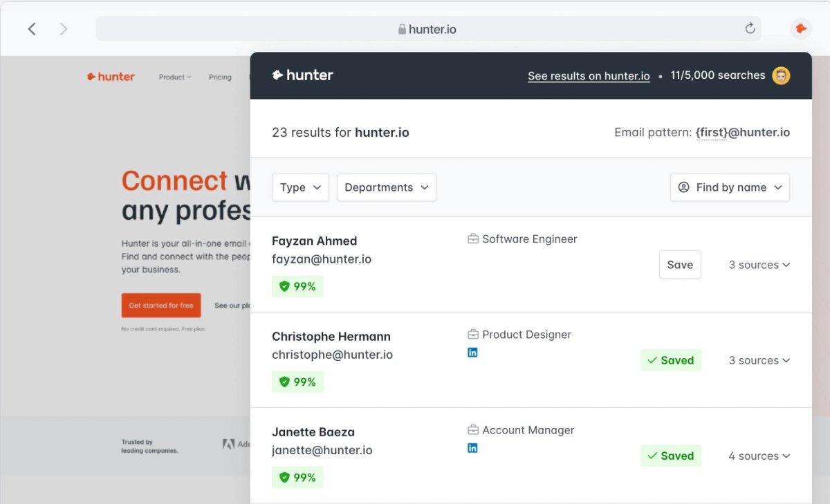Select the email christophe@hunter.io
830x504 pixels.
tap(332, 355)
